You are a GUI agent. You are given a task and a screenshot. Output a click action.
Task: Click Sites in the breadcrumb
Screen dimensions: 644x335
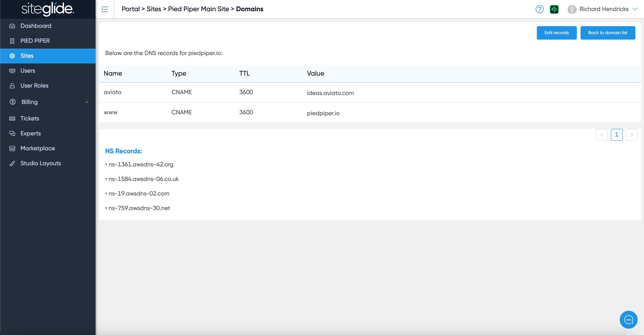(154, 9)
